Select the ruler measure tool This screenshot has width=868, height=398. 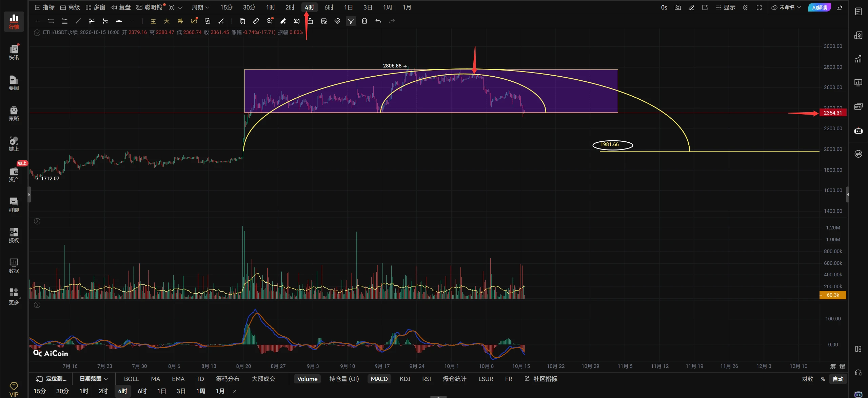tap(256, 21)
